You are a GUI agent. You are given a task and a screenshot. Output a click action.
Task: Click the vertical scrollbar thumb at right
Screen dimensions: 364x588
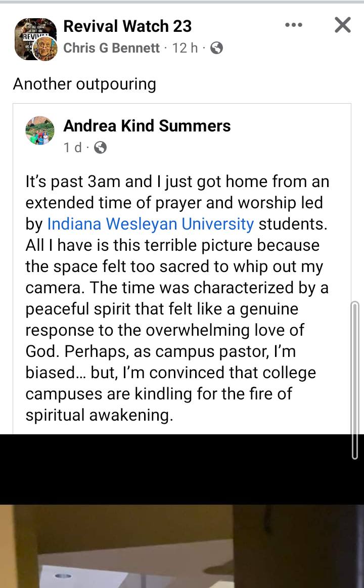[x=355, y=379]
